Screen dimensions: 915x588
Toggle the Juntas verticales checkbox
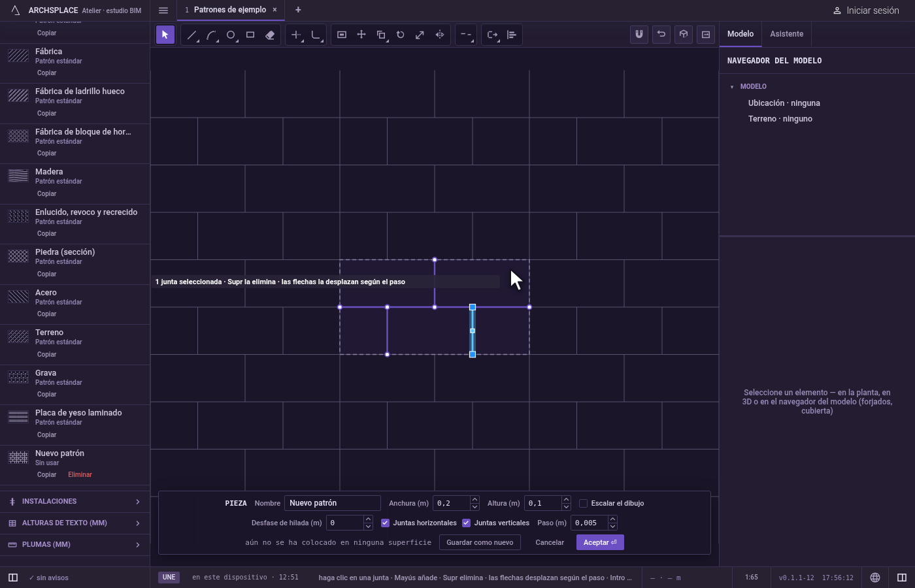click(x=467, y=523)
